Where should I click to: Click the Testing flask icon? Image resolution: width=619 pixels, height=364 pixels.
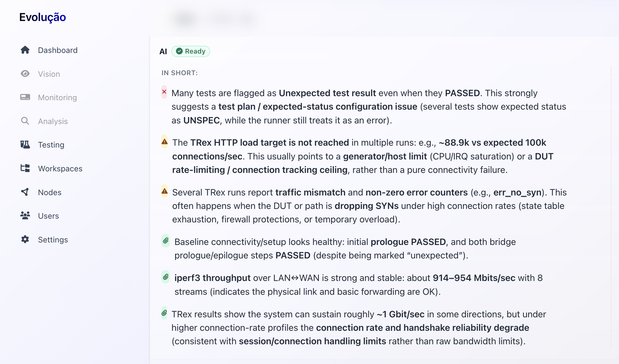pyautogui.click(x=25, y=145)
